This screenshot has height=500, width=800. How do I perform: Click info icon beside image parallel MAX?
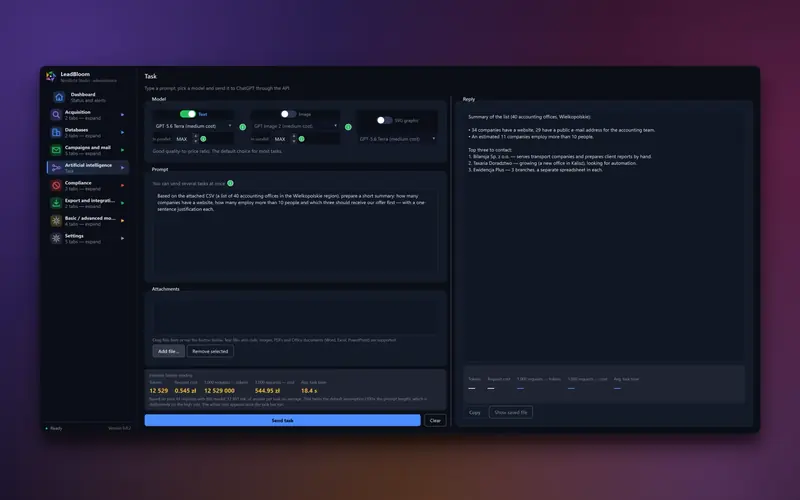[x=302, y=139]
